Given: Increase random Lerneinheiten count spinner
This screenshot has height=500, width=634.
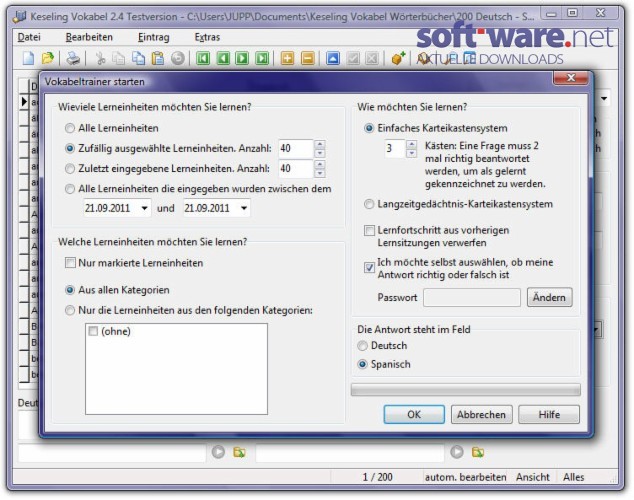Looking at the screenshot, I should tap(319, 144).
